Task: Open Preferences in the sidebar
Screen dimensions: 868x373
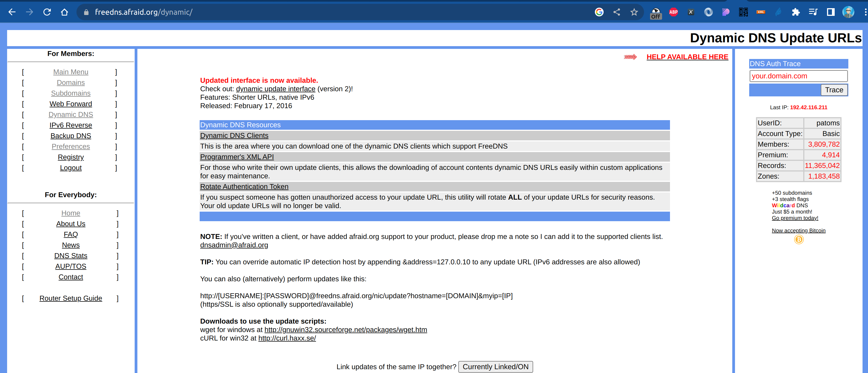Action: pyautogui.click(x=71, y=147)
